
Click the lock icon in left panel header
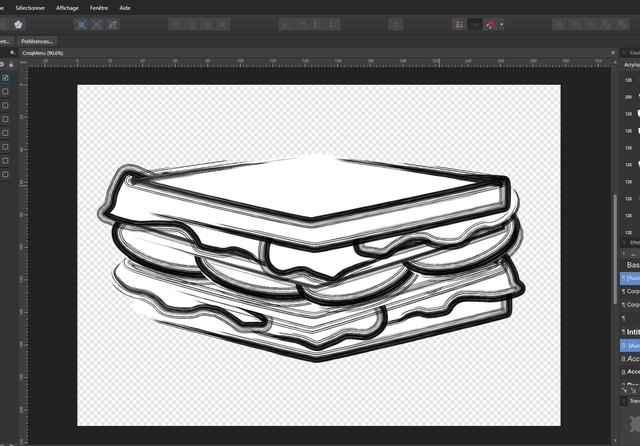pyautogui.click(x=11, y=64)
